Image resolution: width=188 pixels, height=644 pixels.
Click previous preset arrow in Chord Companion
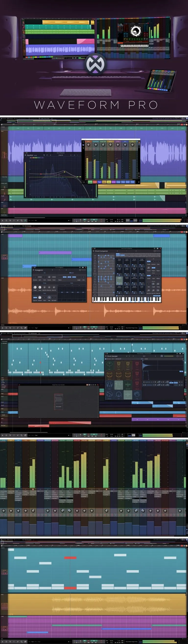117,251
